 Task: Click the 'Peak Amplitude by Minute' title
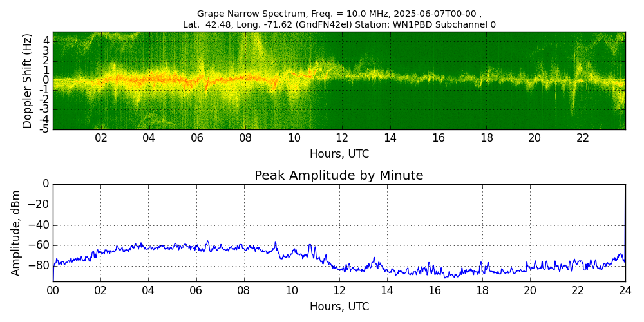(x=339, y=176)
